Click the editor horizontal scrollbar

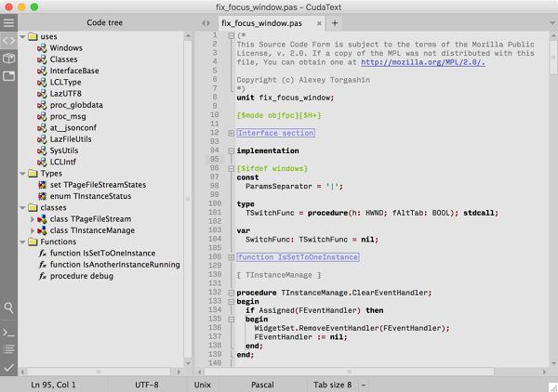pos(349,372)
